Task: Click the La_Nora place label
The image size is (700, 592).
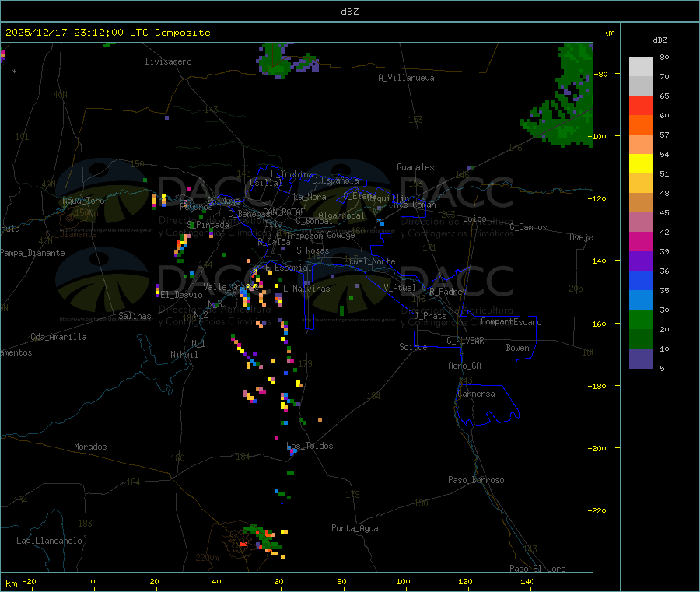Action: [x=310, y=197]
